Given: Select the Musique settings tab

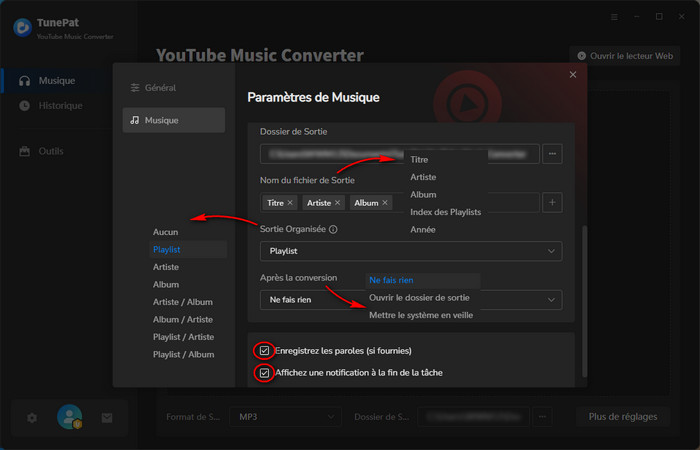Looking at the screenshot, I should pyautogui.click(x=174, y=120).
